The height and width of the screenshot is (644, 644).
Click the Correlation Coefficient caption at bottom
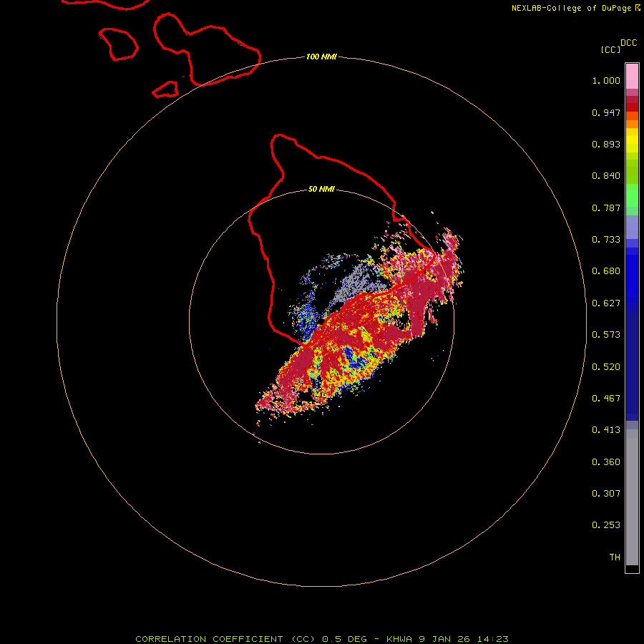[x=322, y=639]
